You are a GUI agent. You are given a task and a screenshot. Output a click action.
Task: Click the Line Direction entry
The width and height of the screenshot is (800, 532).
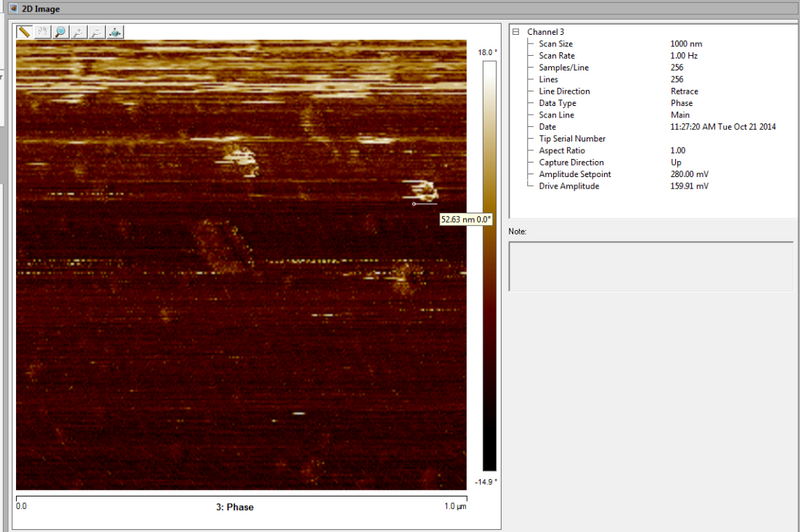click(x=564, y=91)
